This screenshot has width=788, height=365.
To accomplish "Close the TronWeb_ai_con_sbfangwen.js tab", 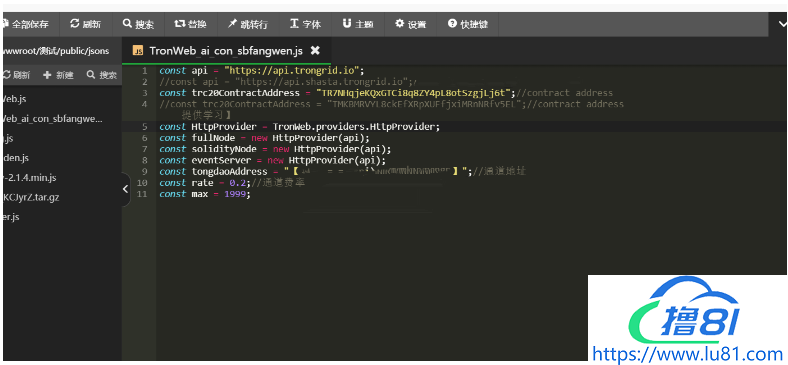I will (x=315, y=50).
